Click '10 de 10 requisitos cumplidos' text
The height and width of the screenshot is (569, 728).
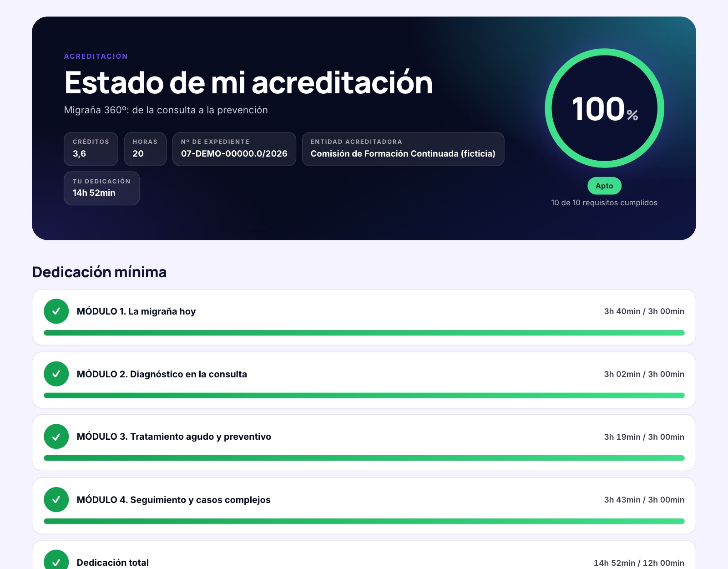604,203
